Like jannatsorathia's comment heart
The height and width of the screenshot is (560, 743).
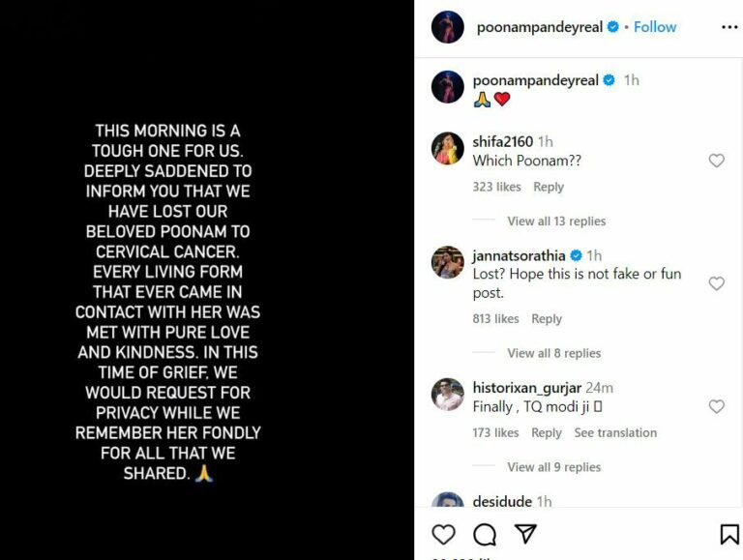click(717, 283)
